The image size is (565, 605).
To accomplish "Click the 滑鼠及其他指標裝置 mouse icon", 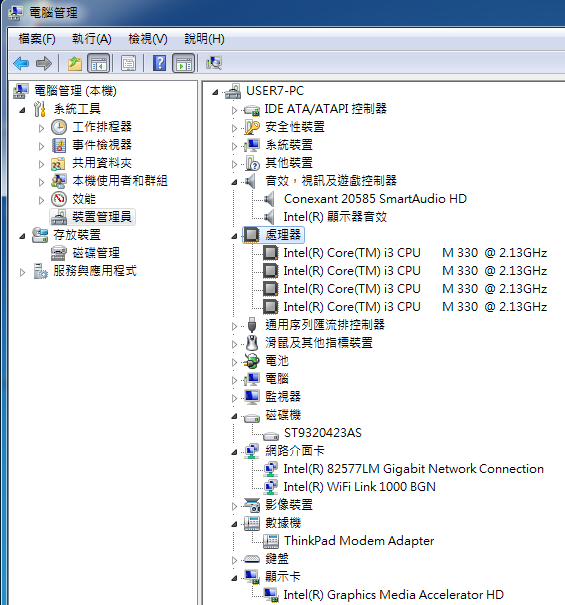I will coord(252,343).
